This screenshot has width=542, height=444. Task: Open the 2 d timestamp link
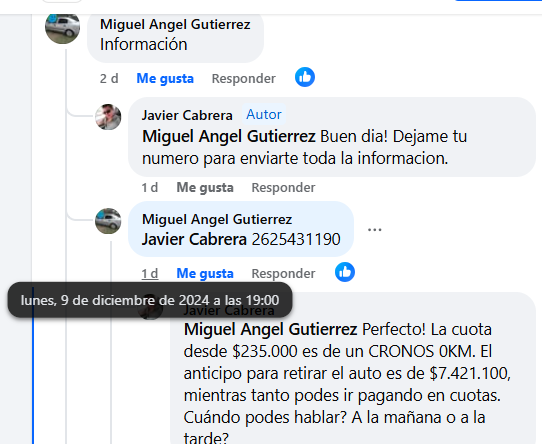coord(109,78)
